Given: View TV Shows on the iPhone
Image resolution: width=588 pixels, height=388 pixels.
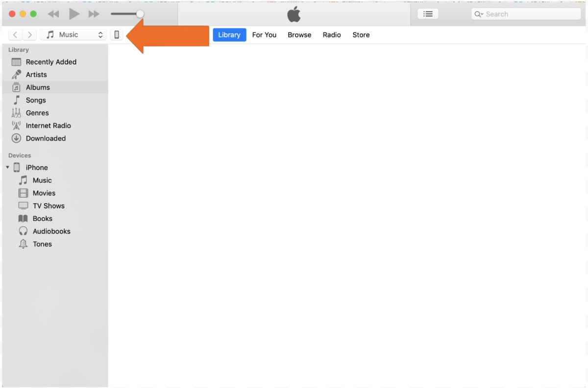Looking at the screenshot, I should click(x=47, y=206).
